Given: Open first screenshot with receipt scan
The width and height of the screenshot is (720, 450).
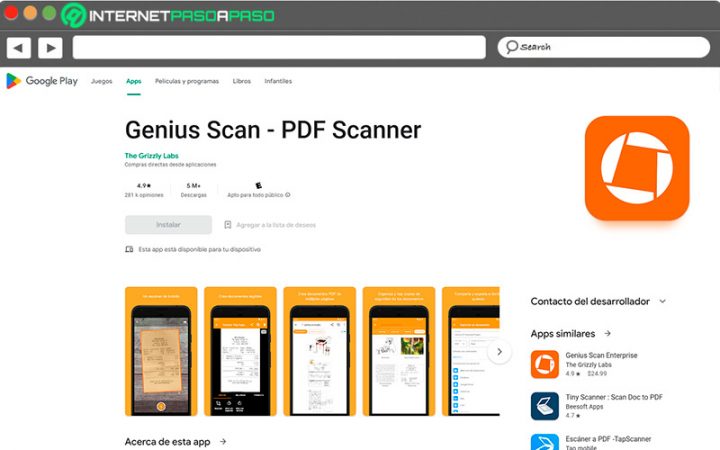Looking at the screenshot, I should click(x=161, y=351).
